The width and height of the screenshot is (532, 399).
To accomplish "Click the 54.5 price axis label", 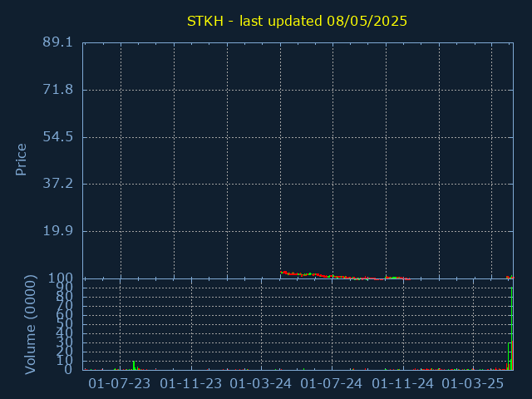I will click(x=57, y=137).
